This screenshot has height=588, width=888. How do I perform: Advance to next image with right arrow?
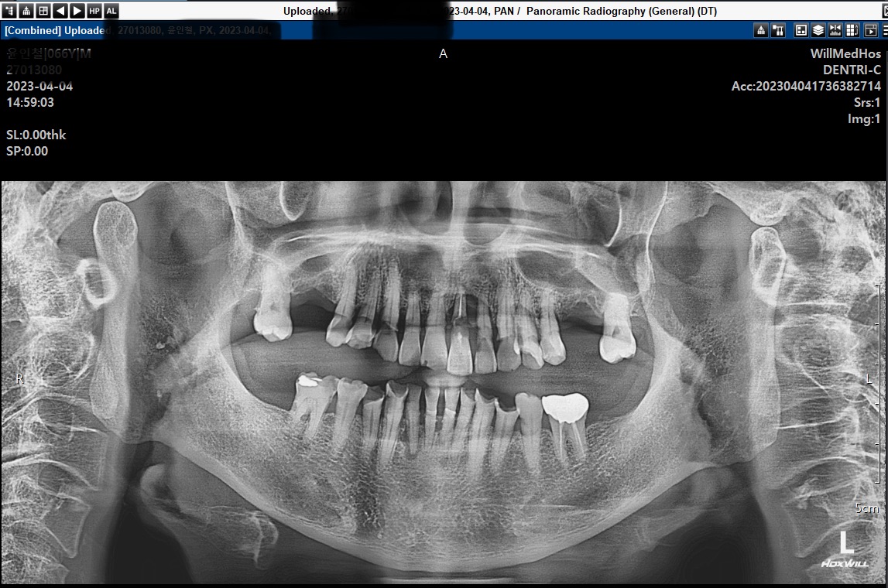77,11
